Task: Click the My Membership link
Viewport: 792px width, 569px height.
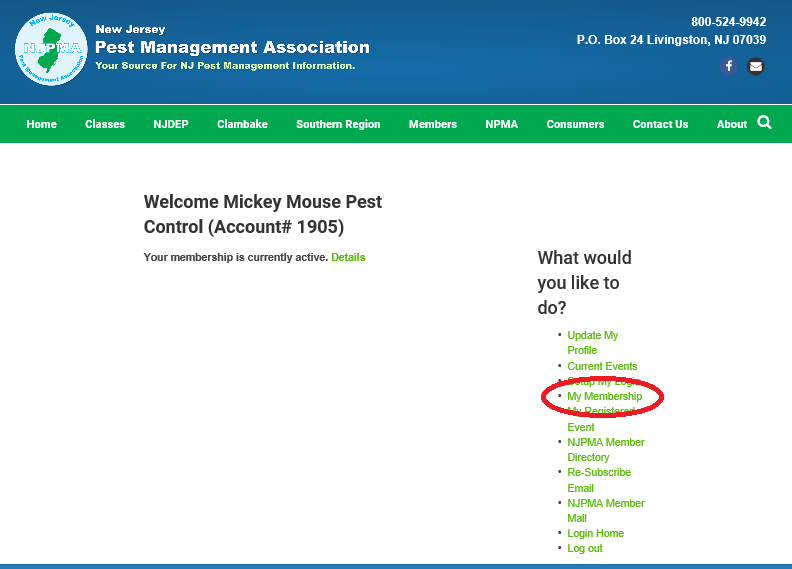Action: (x=605, y=396)
